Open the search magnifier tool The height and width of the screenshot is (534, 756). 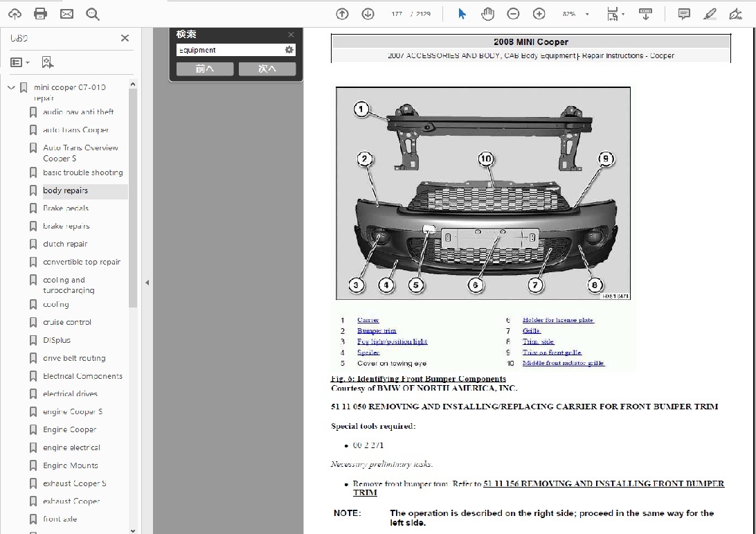pyautogui.click(x=93, y=14)
